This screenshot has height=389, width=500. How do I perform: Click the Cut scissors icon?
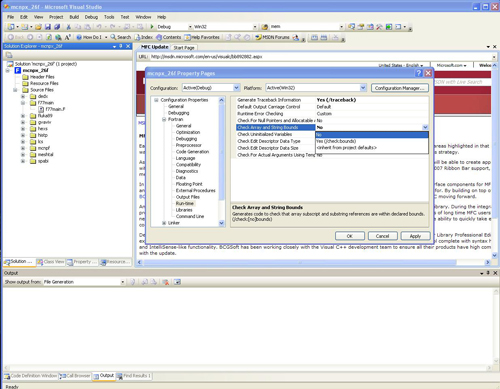click(69, 27)
